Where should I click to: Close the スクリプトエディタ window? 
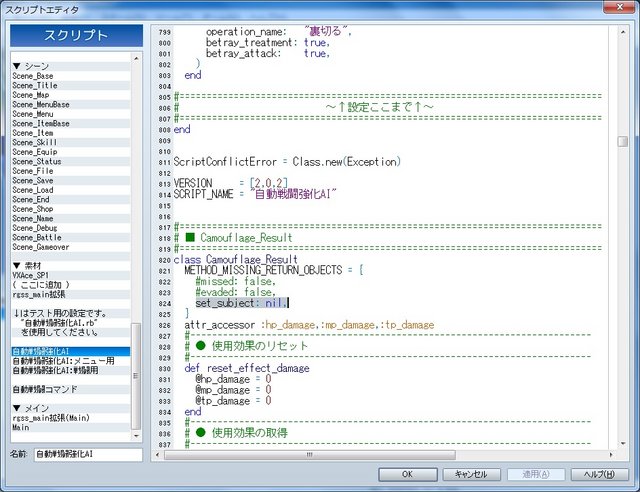coord(620,7)
